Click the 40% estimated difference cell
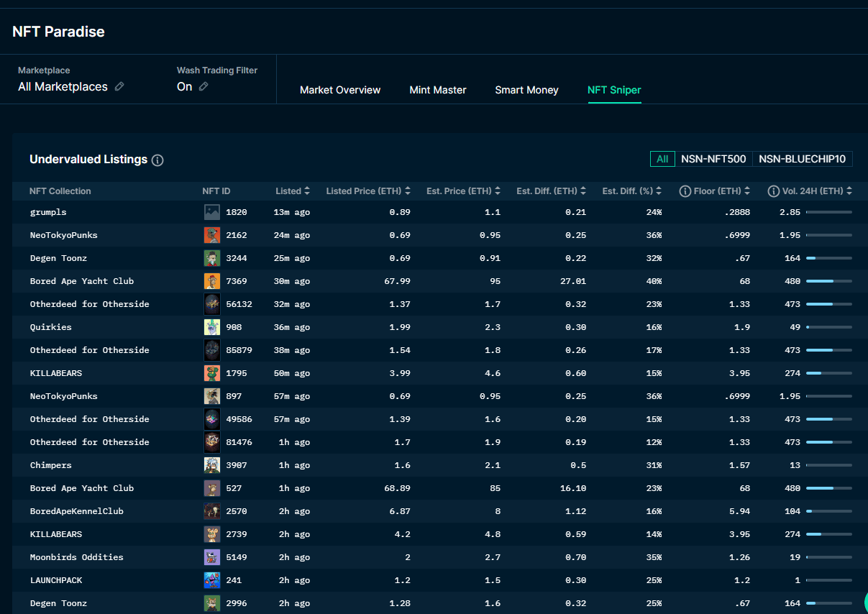 click(x=654, y=281)
